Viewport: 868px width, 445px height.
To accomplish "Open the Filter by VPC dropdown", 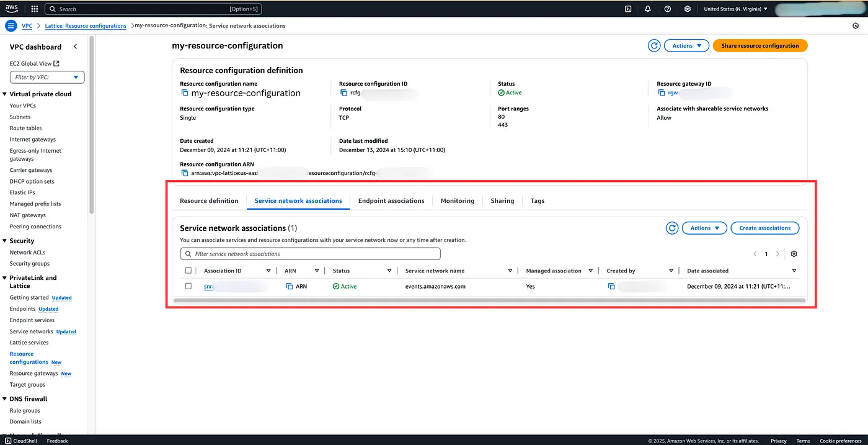I will click(x=47, y=77).
